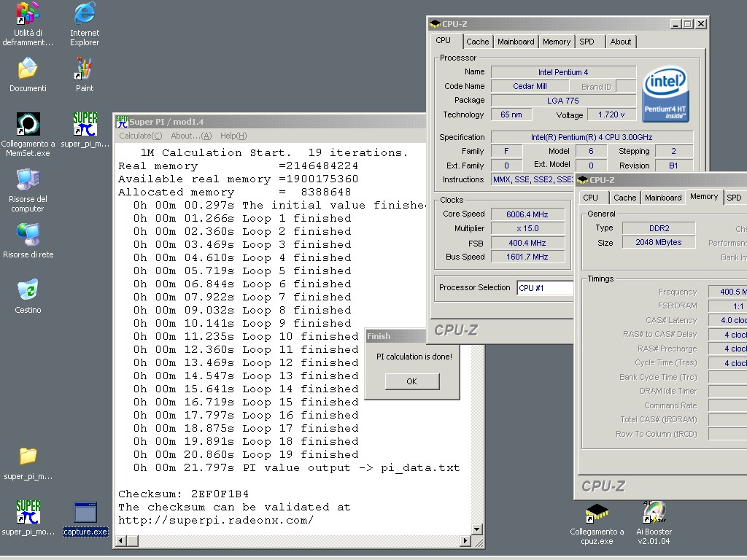The height and width of the screenshot is (560, 747).
Task: Click the Specification Intel(R) Pentium(R) 4 CPU 3.00GHz field
Action: click(x=592, y=137)
